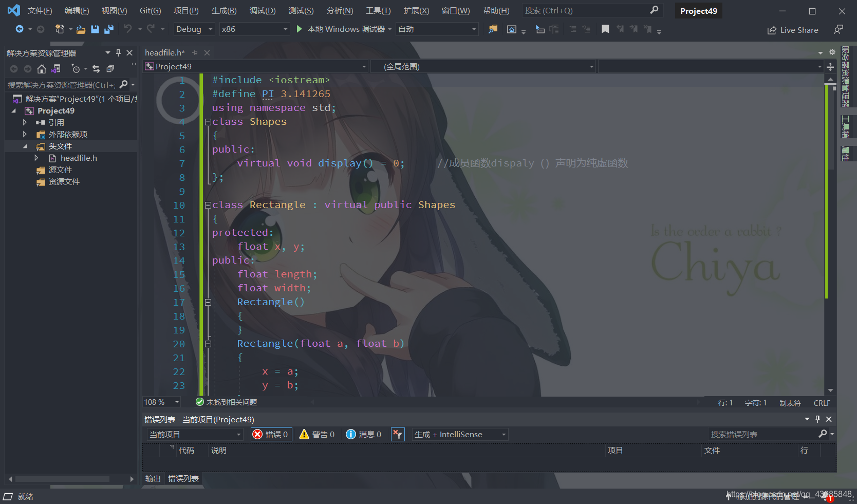The width and height of the screenshot is (857, 504).
Task: Toggle the 警告 0 warnings filter
Action: click(317, 434)
